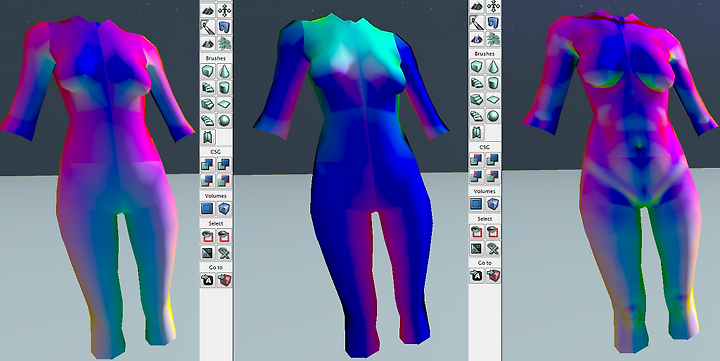Activate tree foliage mode in right toolbar
Image resolution: width=720 pixels, height=361 pixels.
point(493,39)
